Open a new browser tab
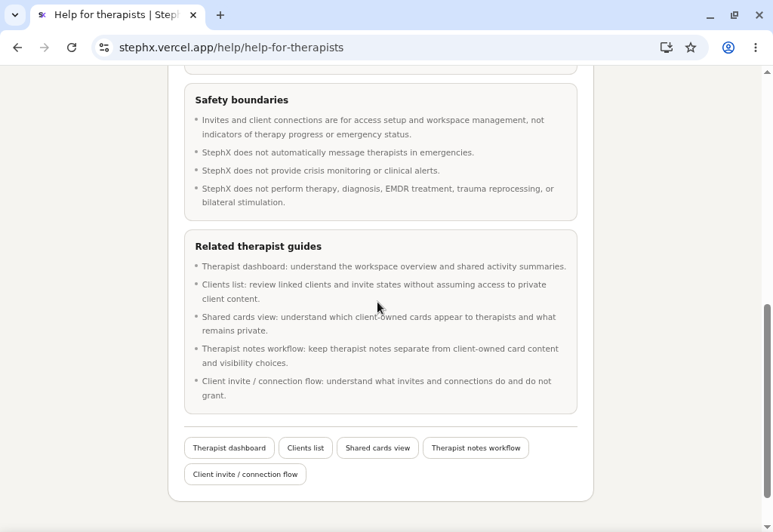This screenshot has height=532, width=773. pyautogui.click(x=220, y=15)
